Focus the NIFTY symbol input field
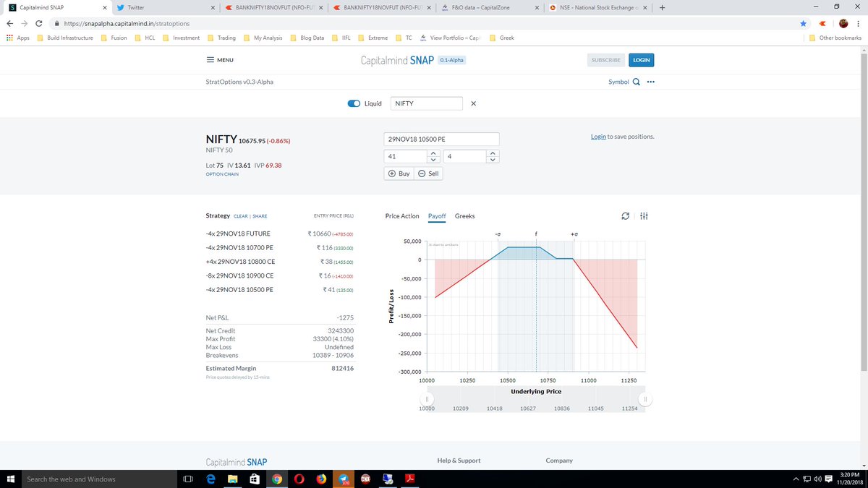868x488 pixels. pyautogui.click(x=426, y=103)
